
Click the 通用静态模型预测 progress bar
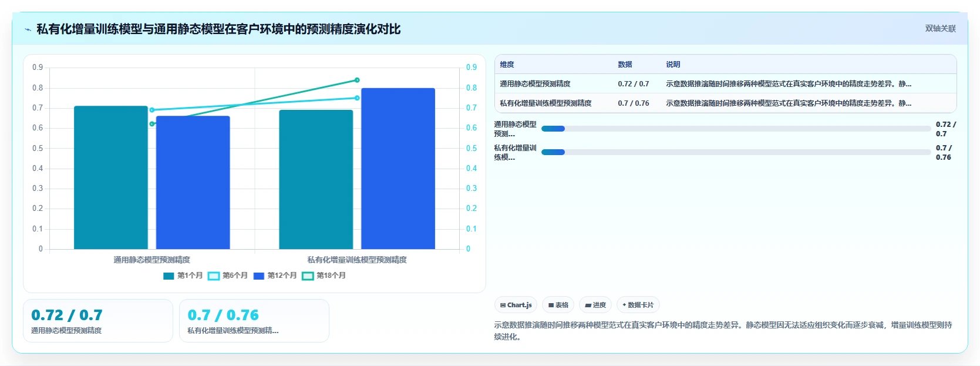736,129
